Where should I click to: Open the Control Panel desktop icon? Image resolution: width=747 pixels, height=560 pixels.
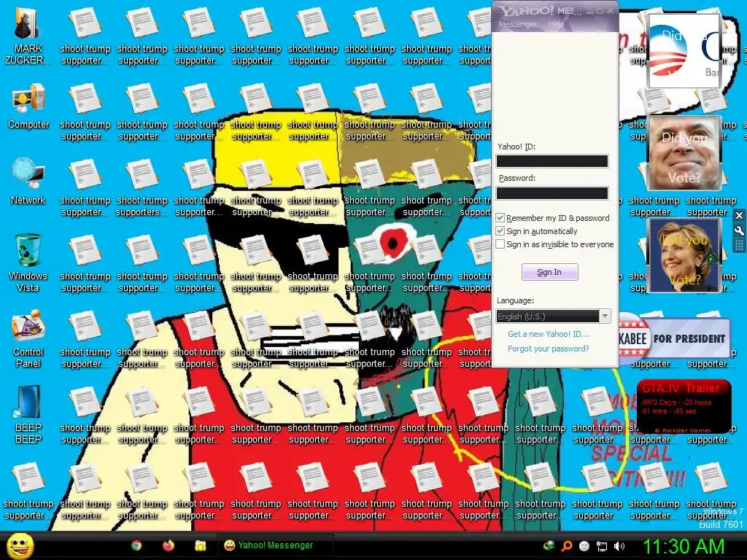[x=28, y=339]
